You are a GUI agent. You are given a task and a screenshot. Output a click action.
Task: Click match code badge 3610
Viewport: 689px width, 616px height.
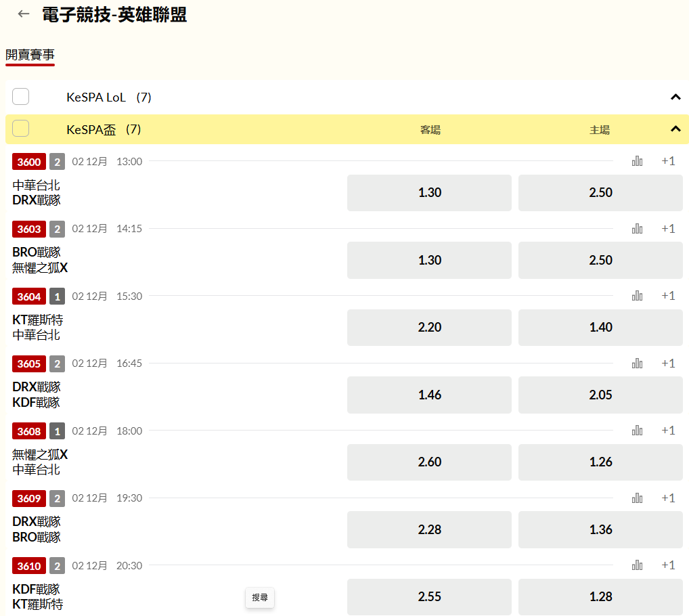click(x=29, y=566)
